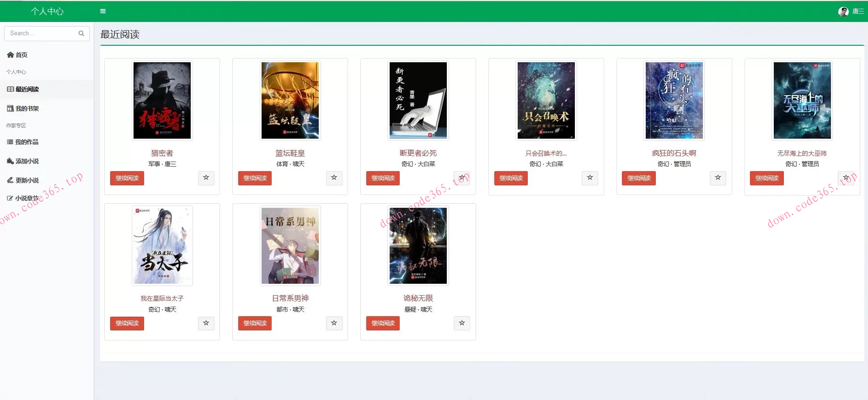Click the 悬疑 · 啸天 subtitle
Screen dimensions: 868x400
coord(418,309)
